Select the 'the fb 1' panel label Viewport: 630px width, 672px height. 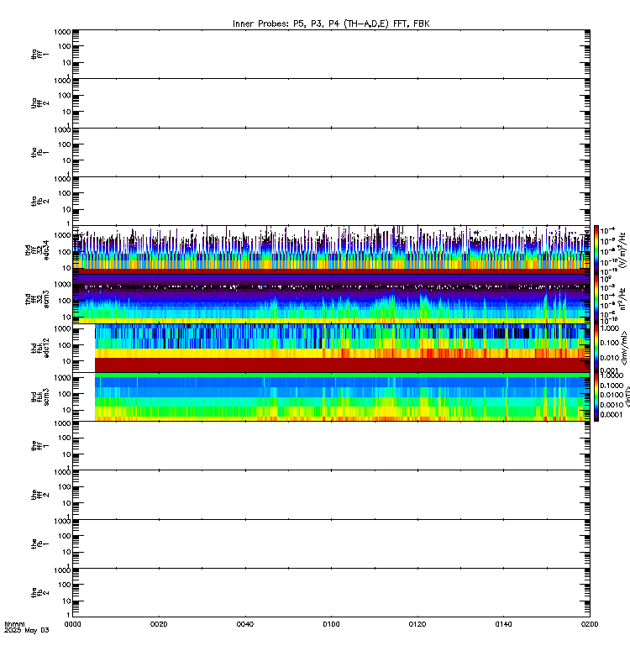(39, 544)
